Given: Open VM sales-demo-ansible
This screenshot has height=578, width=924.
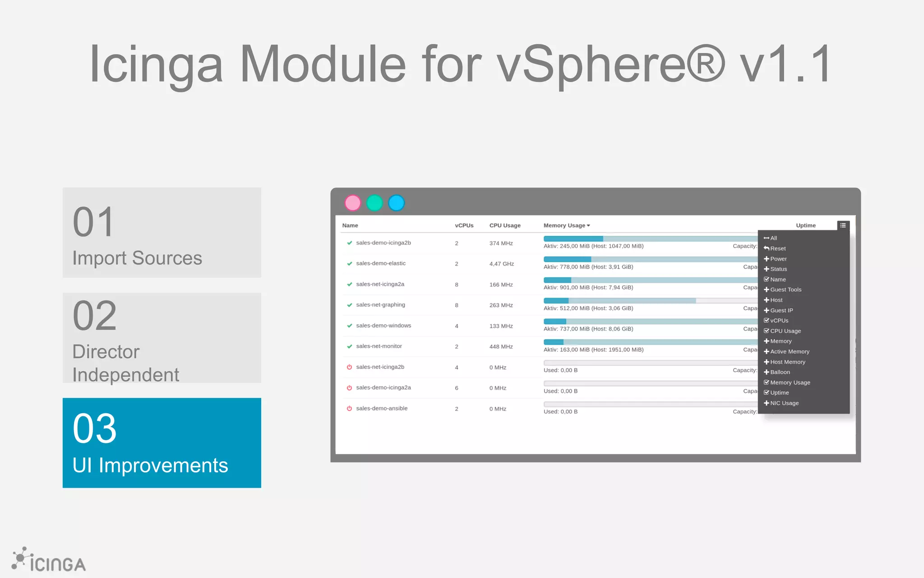Looking at the screenshot, I should 382,408.
